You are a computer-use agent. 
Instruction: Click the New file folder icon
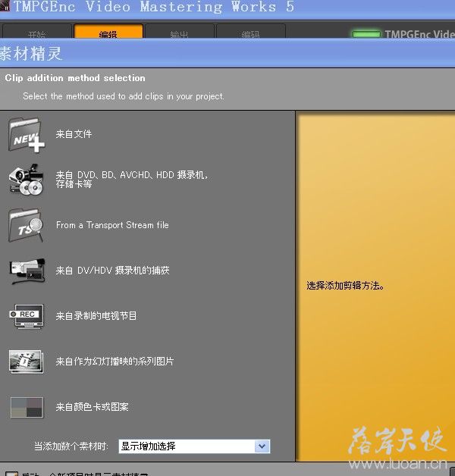point(27,135)
